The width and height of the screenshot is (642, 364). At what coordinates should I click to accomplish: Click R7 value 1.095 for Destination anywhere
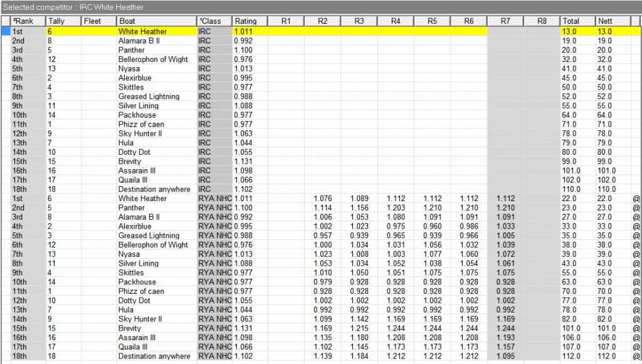[x=505, y=356]
